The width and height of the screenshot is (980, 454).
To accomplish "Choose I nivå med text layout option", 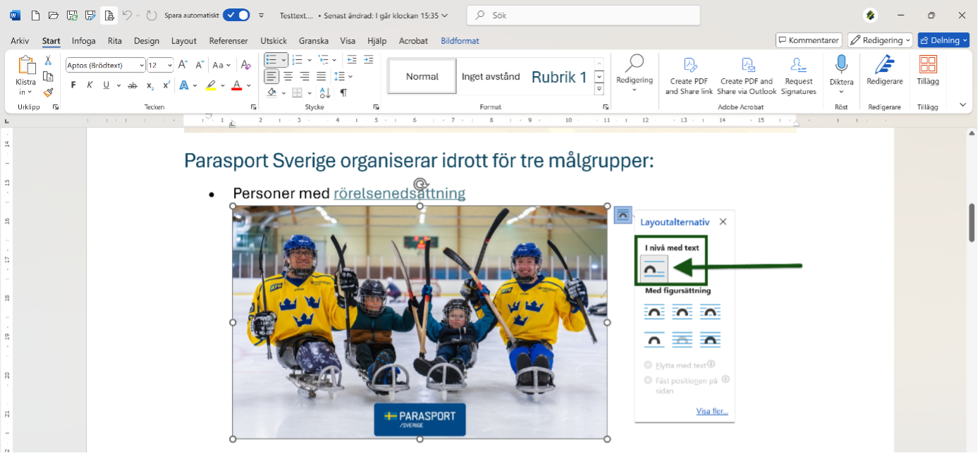I will 654,269.
